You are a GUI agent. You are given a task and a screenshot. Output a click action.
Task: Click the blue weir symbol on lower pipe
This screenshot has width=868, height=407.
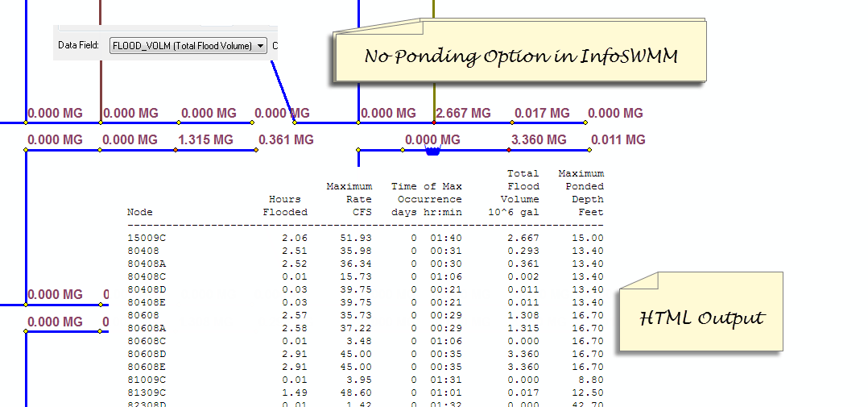click(x=432, y=151)
